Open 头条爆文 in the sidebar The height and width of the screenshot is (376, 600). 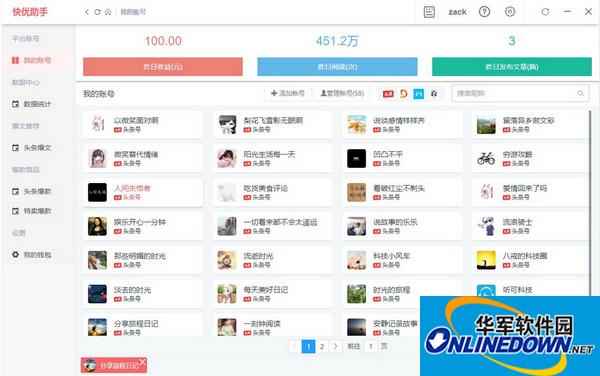[x=38, y=148]
